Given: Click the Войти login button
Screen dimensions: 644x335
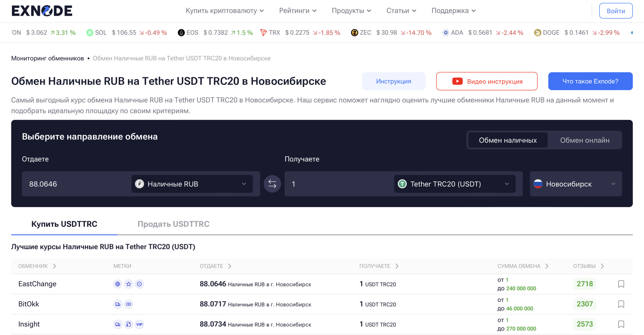Looking at the screenshot, I should (x=615, y=11).
